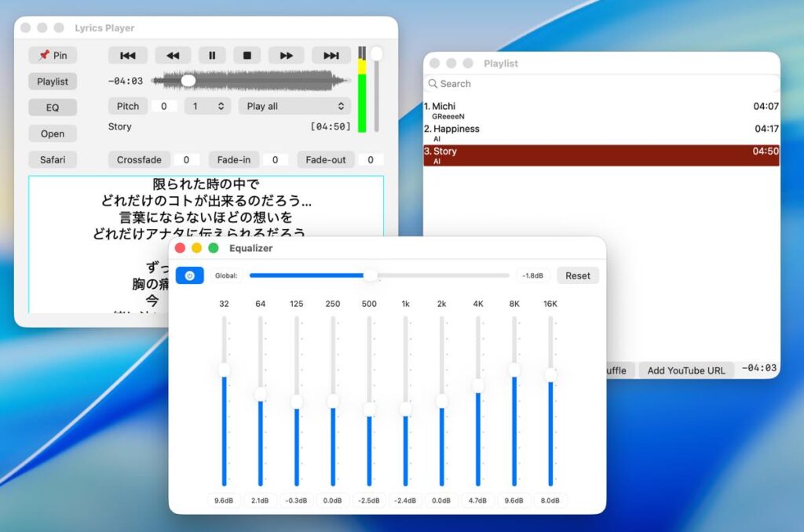This screenshot has height=532, width=804.
Task: Click the 1k frequency band slider
Action: [405, 408]
